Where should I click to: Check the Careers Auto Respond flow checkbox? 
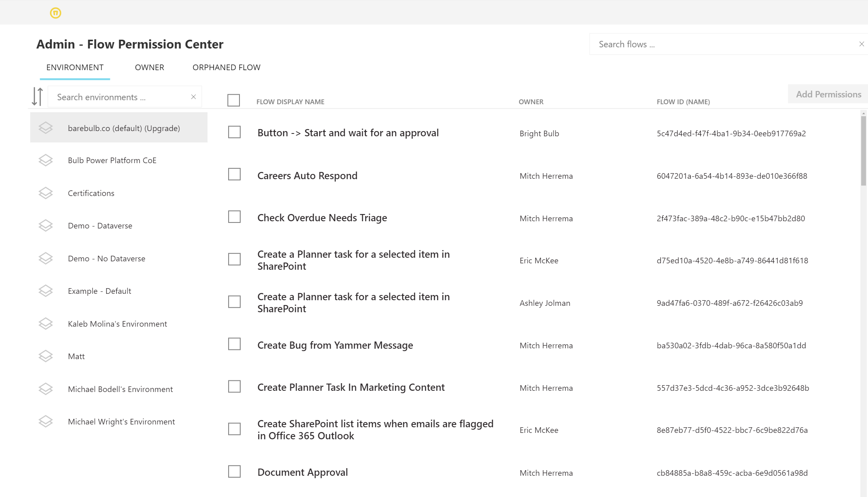click(234, 174)
